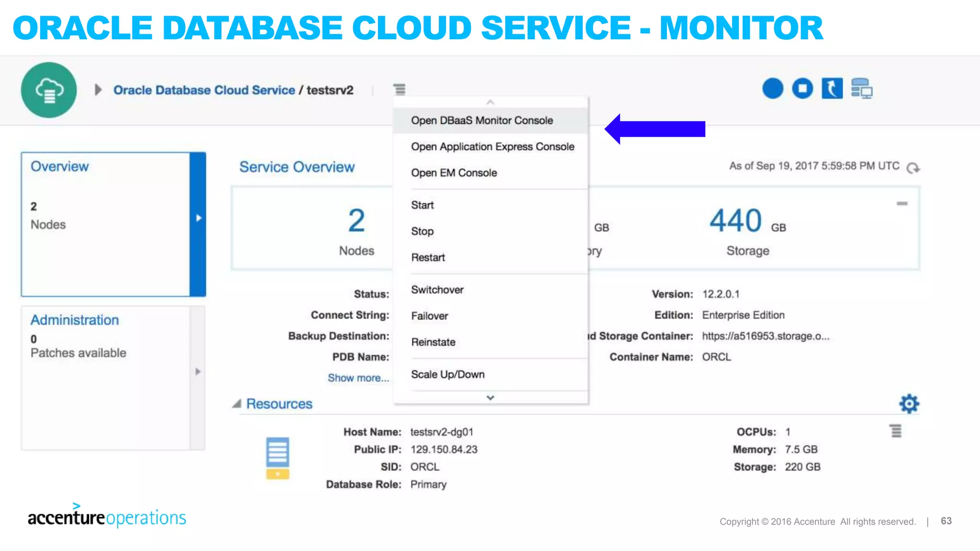Choose Stop from the dropdown menu
The height and width of the screenshot is (551, 980).
click(490, 231)
